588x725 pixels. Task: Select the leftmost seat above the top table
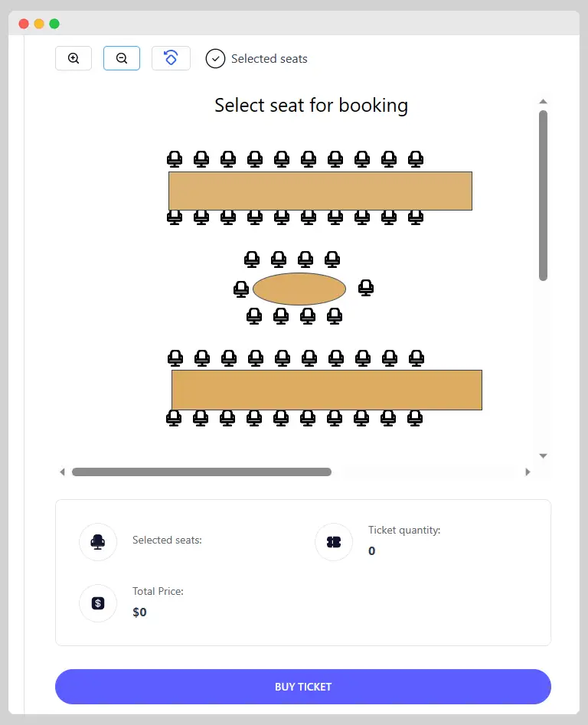pyautogui.click(x=174, y=158)
